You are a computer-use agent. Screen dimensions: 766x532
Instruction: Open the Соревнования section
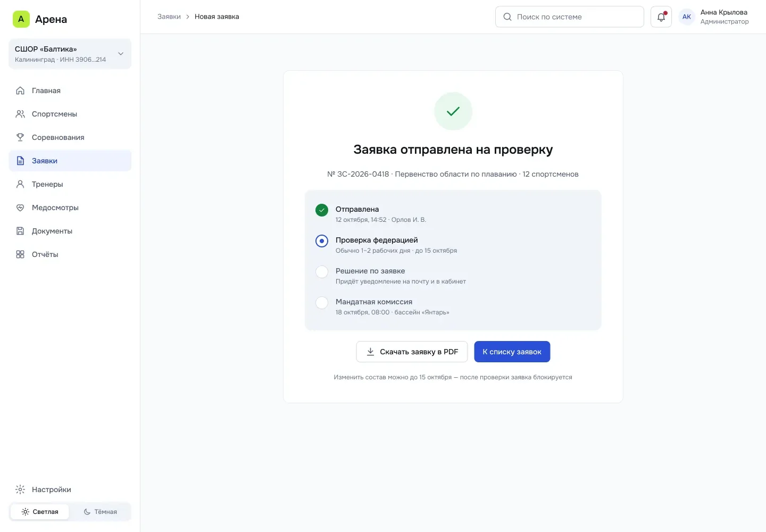click(70, 137)
